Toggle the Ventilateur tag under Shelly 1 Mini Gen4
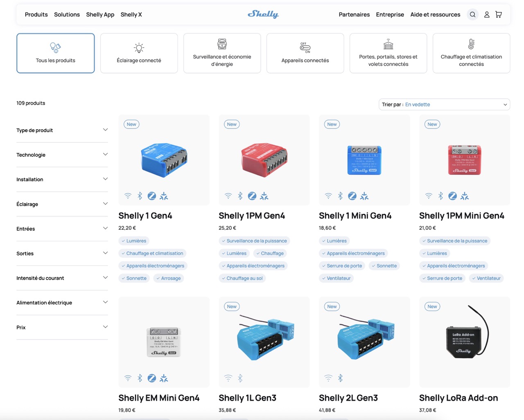Image resolution: width=524 pixels, height=420 pixels. pos(336,278)
